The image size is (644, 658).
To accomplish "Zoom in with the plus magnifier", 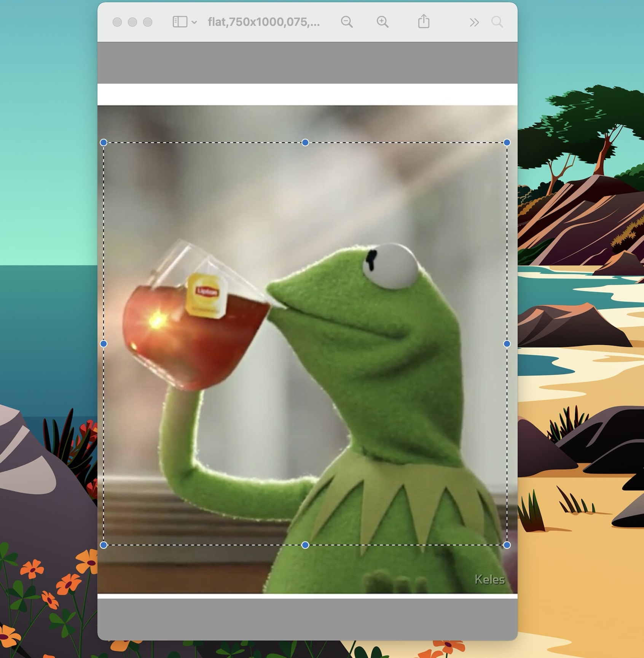I will click(x=383, y=22).
